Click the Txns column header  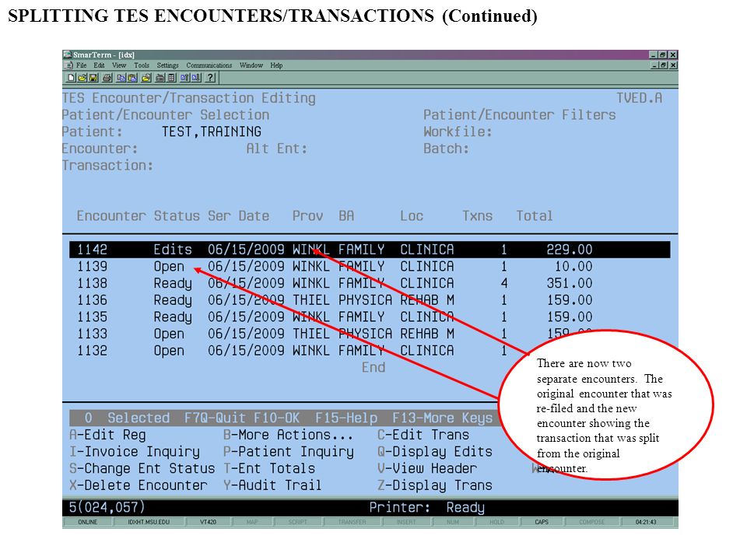[x=477, y=215]
